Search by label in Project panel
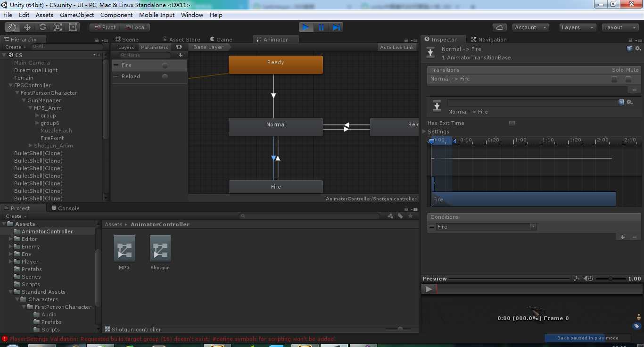 click(x=400, y=216)
